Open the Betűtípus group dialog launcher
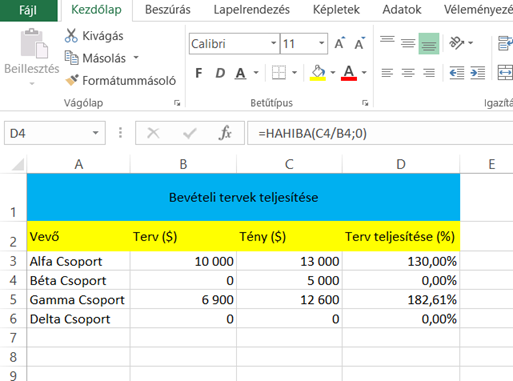 click(x=365, y=103)
